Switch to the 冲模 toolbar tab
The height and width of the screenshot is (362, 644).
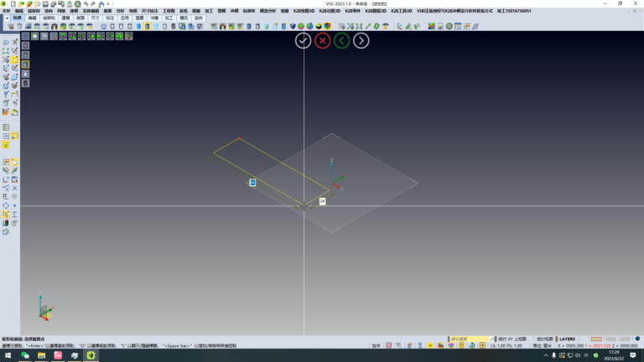(x=154, y=18)
